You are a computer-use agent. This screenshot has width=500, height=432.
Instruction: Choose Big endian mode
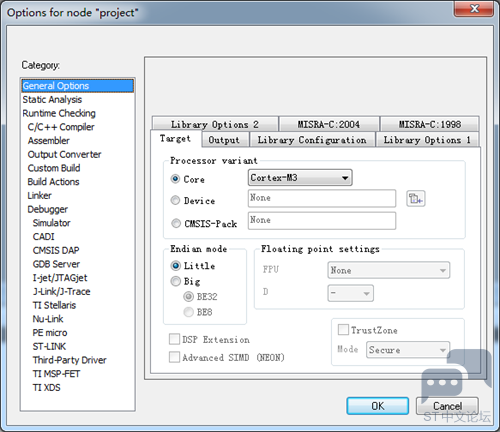pyautogui.click(x=175, y=281)
